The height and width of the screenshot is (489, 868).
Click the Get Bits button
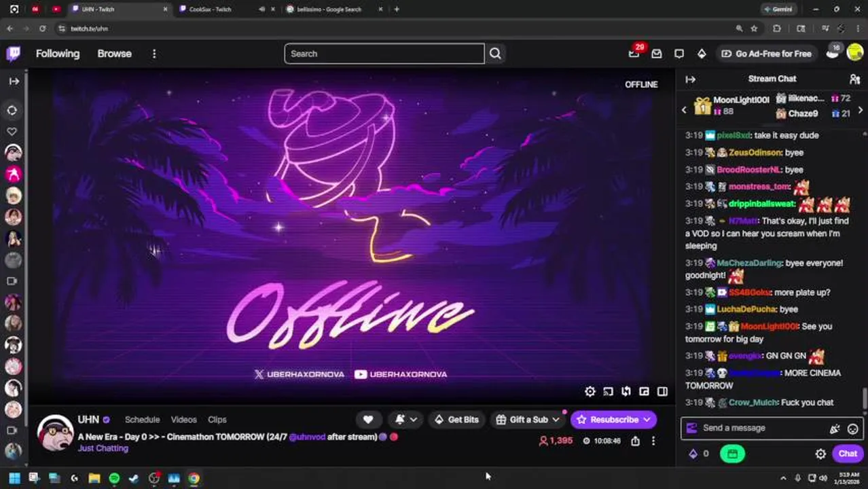[456, 420]
